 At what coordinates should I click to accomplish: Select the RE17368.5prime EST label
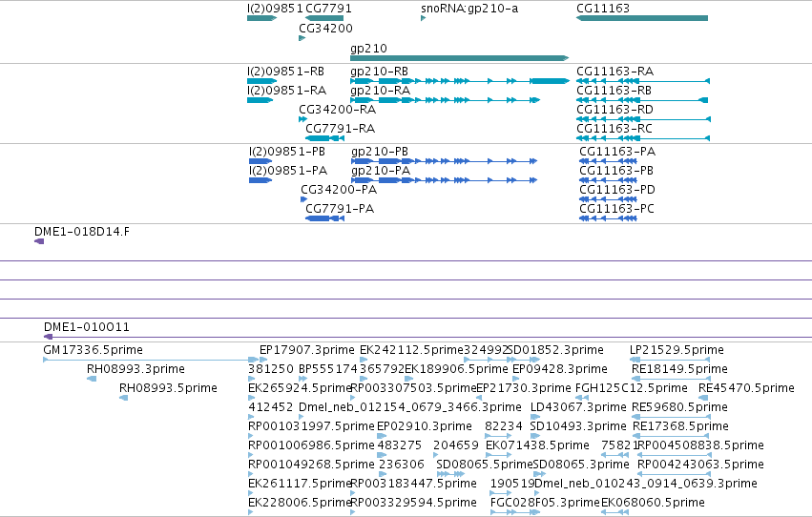680,426
